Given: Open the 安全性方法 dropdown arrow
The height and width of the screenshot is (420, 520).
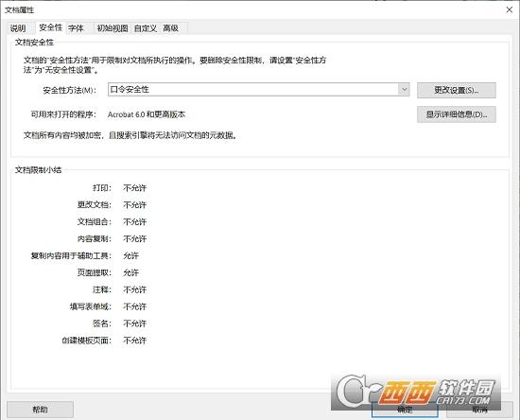Looking at the screenshot, I should [404, 89].
